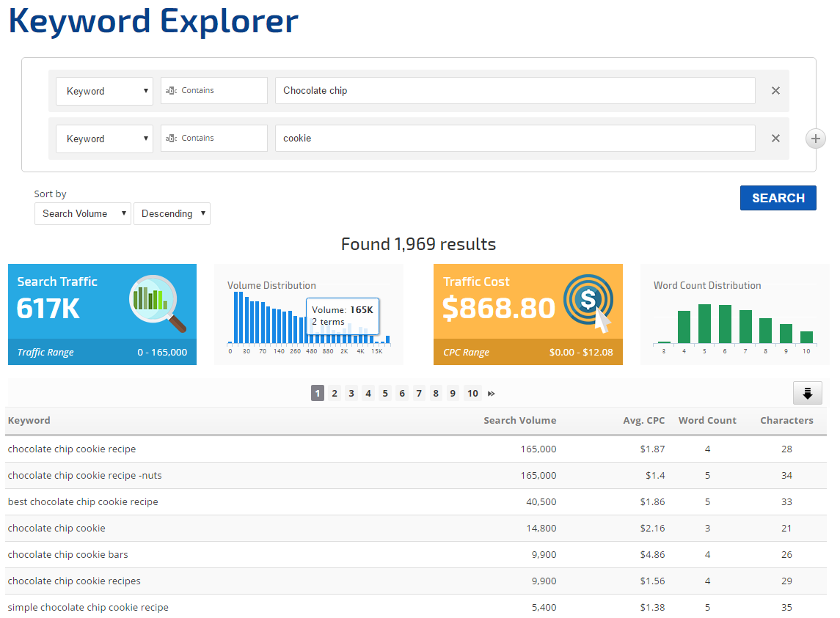Click inside the cookie text input
Viewport: 840px width, 618px height.
click(514, 139)
